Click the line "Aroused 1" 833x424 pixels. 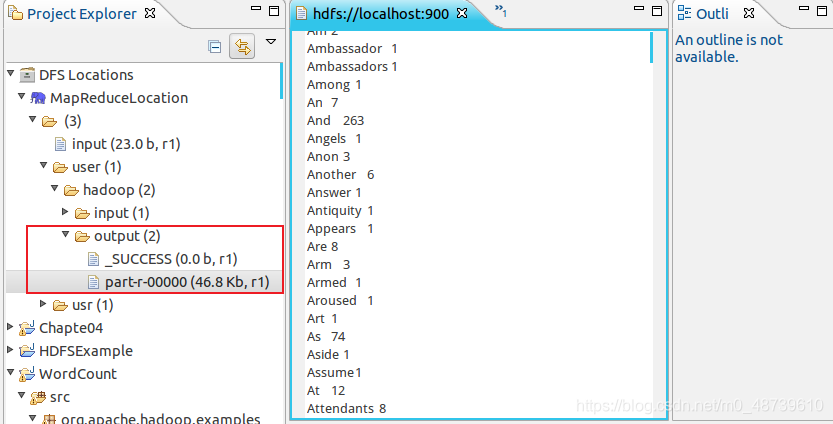click(340, 301)
